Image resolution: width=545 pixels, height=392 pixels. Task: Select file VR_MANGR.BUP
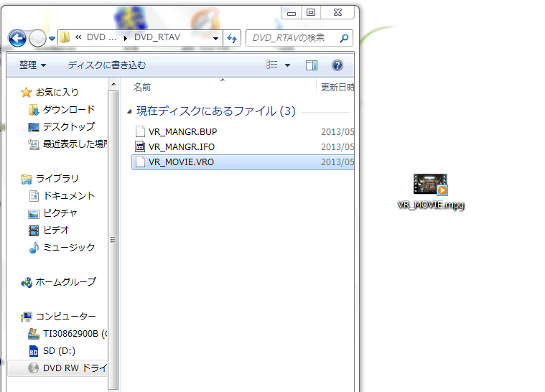click(x=183, y=131)
